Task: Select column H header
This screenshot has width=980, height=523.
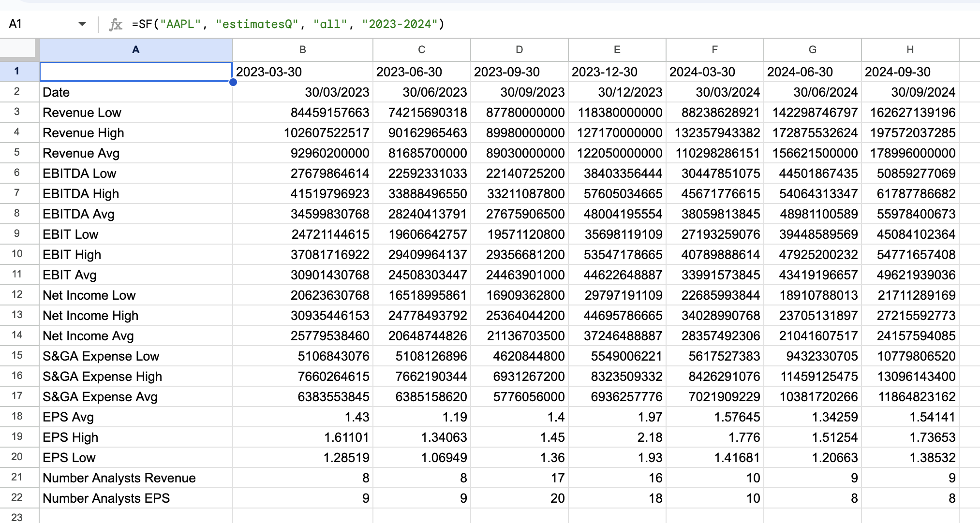Action: (x=910, y=50)
